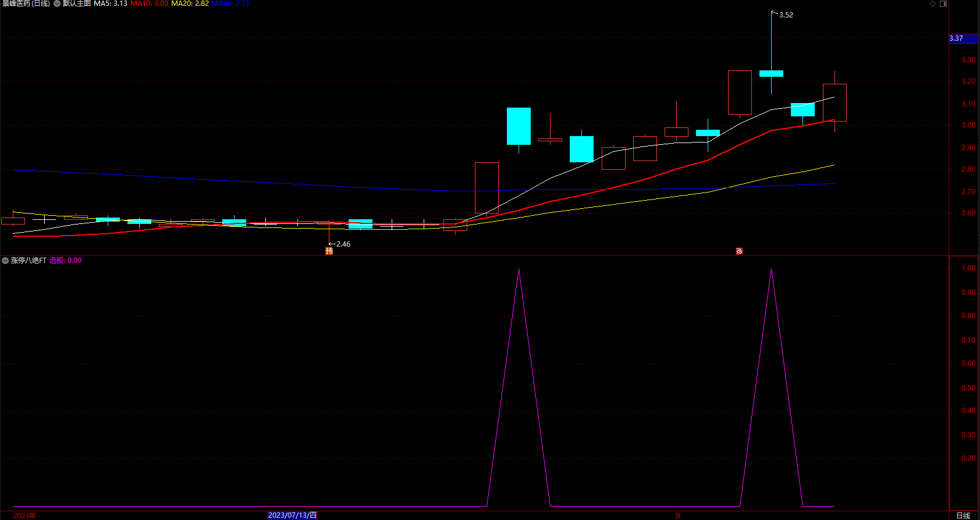This screenshot has height=520, width=980.
Task: Click the 2023年 label on the time axis
Action: (x=24, y=516)
